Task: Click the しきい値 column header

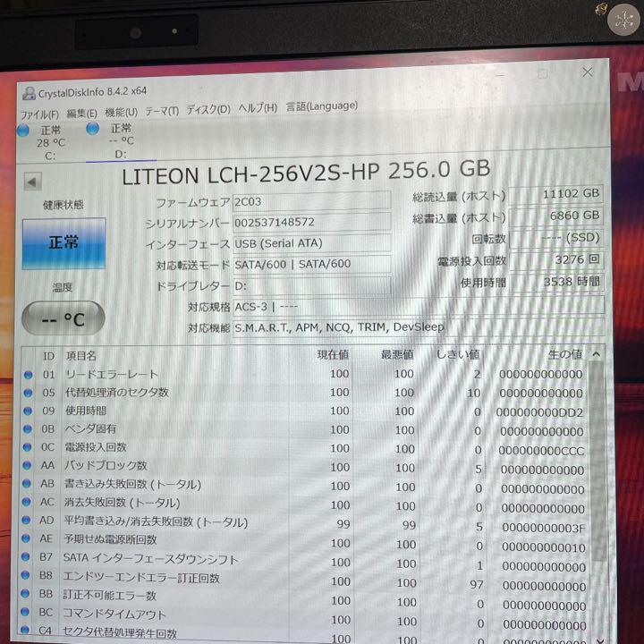Action: (x=458, y=354)
